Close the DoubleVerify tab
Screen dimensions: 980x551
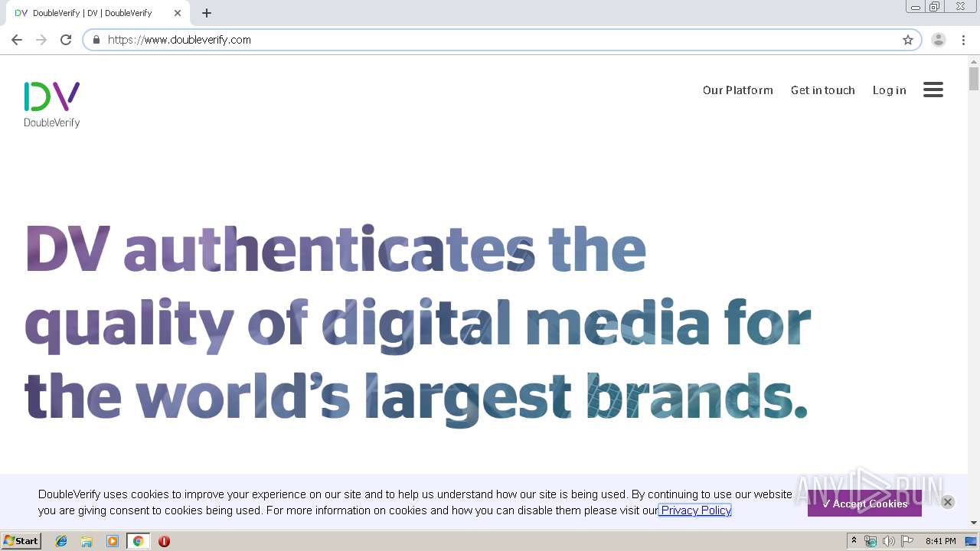coord(178,13)
